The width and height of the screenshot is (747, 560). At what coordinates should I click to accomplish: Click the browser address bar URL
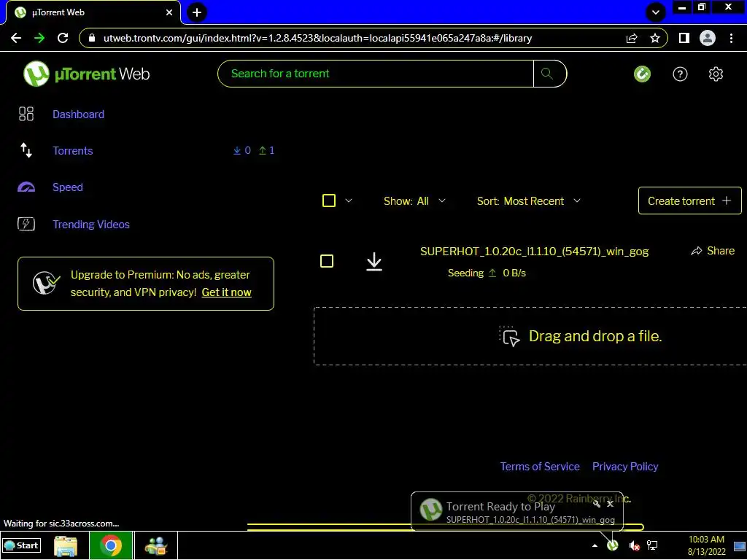coord(317,38)
